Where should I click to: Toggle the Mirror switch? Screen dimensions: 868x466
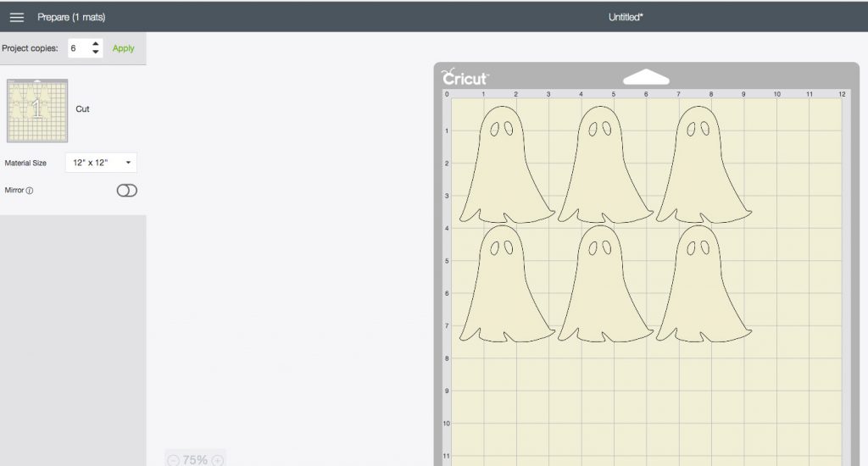(x=127, y=191)
